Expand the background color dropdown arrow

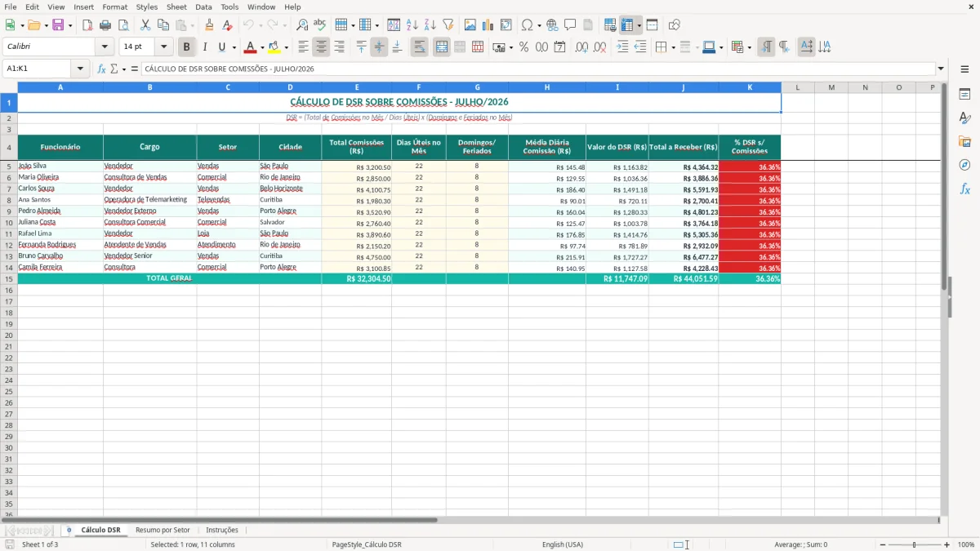click(x=286, y=47)
